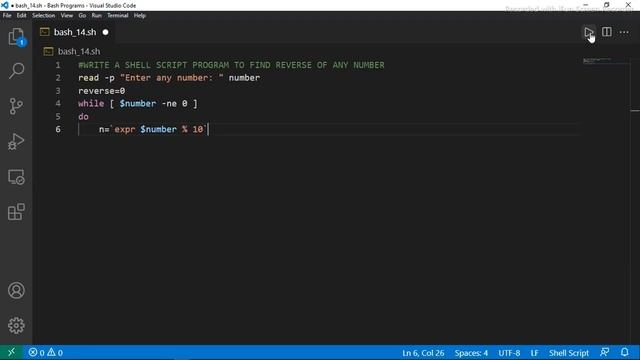The image size is (640, 360).
Task: Click line number 6 in gutter
Action: (x=58, y=129)
